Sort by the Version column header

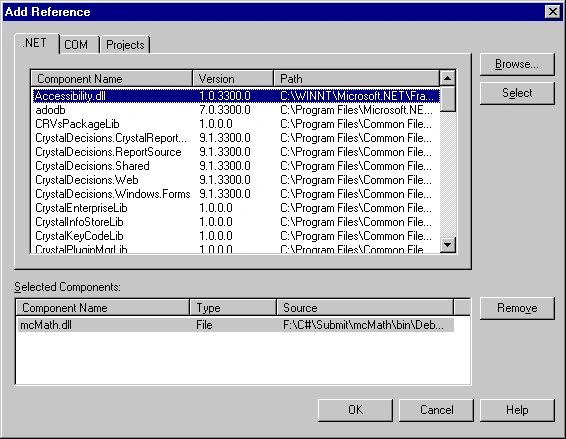click(233, 78)
